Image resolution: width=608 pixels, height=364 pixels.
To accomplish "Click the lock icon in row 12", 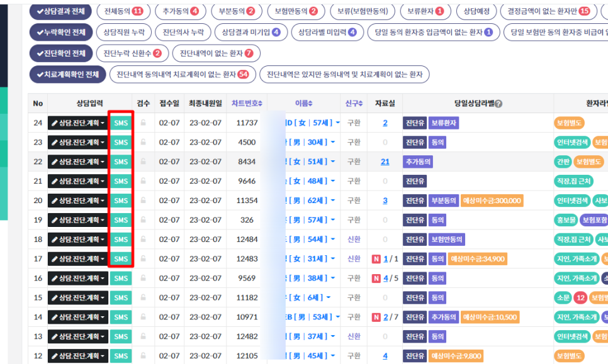I will coord(143,356).
